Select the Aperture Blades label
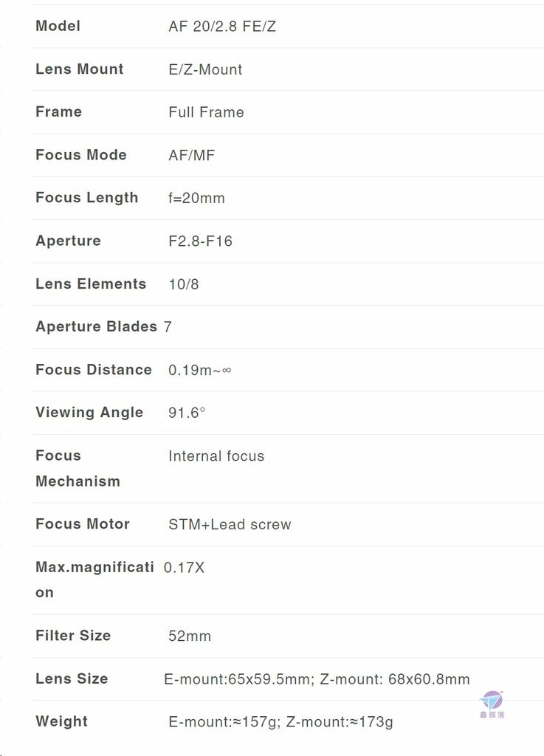This screenshot has height=756, width=544. pos(97,326)
